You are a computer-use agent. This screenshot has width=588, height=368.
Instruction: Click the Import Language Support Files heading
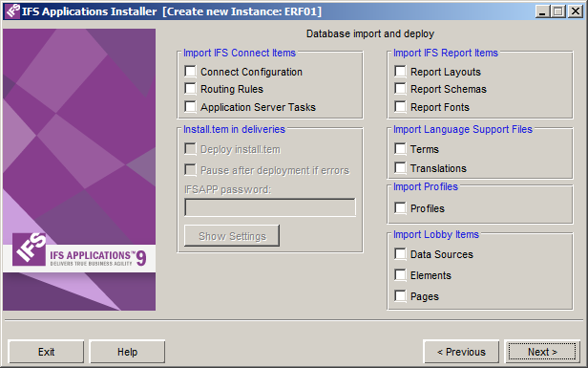click(x=463, y=129)
